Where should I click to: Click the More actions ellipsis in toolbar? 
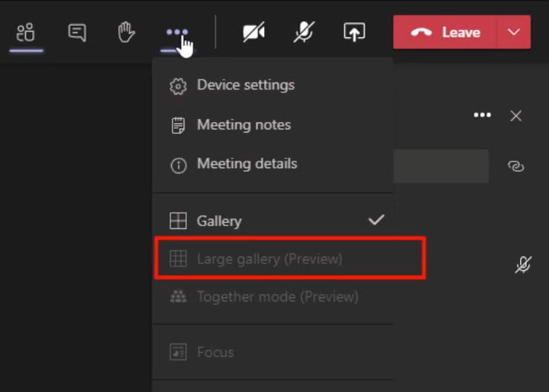pos(177,33)
